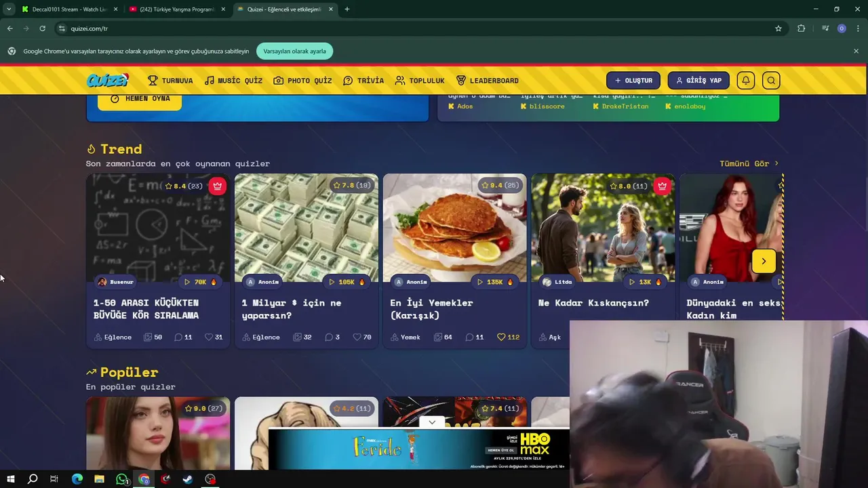Open File Explorer from taskbar
This screenshot has width=868, height=488.
click(x=99, y=479)
